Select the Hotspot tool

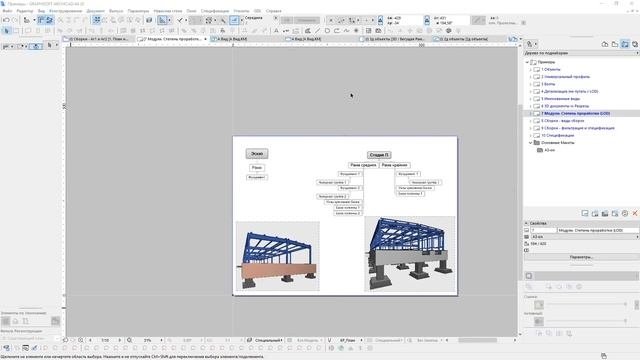356,31
